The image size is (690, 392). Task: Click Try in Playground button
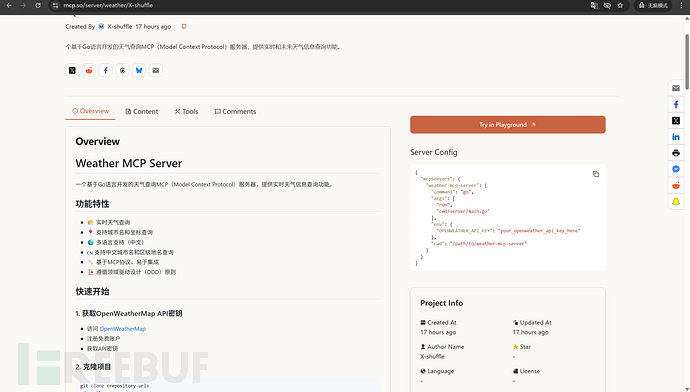[x=508, y=125]
